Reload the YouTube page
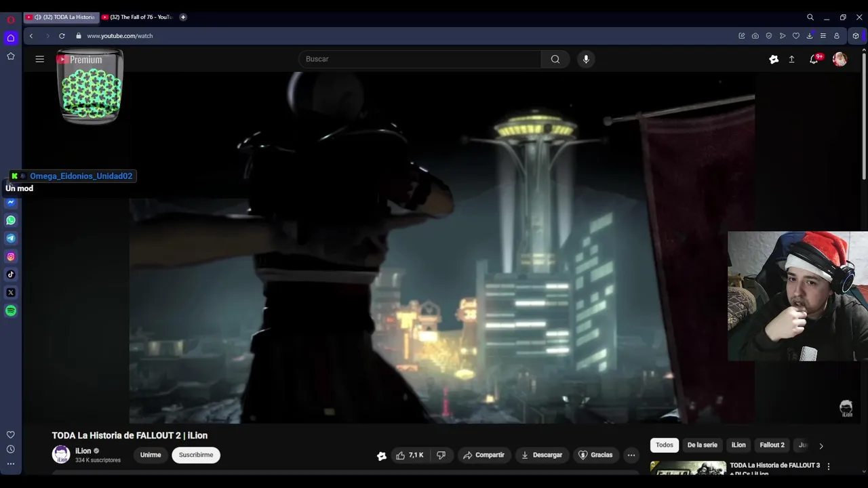Image resolution: width=868 pixels, height=488 pixels. point(62,36)
